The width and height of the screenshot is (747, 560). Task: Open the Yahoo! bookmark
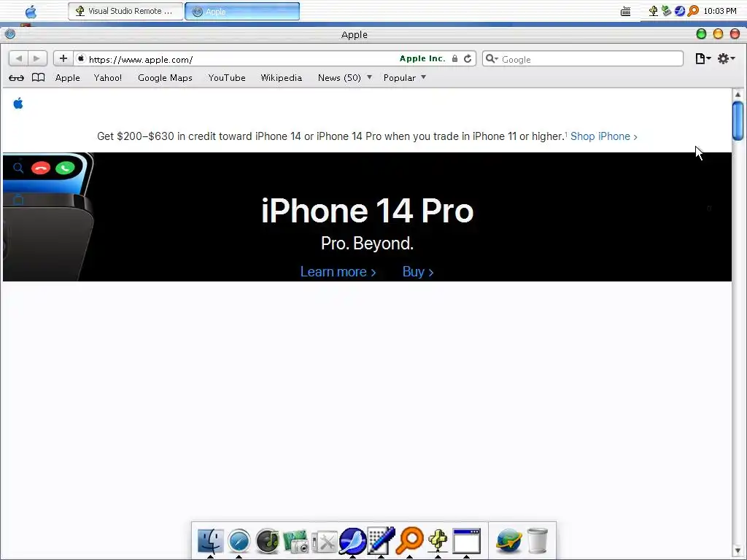click(108, 77)
